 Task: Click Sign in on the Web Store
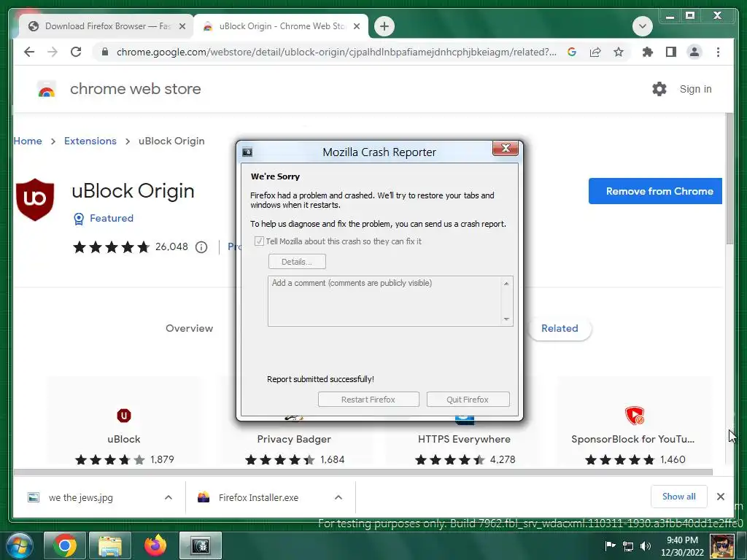pyautogui.click(x=695, y=89)
